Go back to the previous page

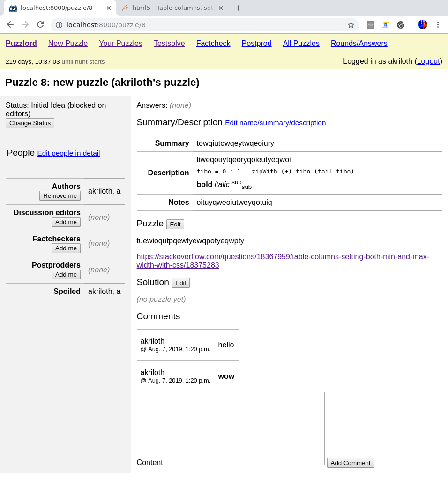(x=10, y=24)
